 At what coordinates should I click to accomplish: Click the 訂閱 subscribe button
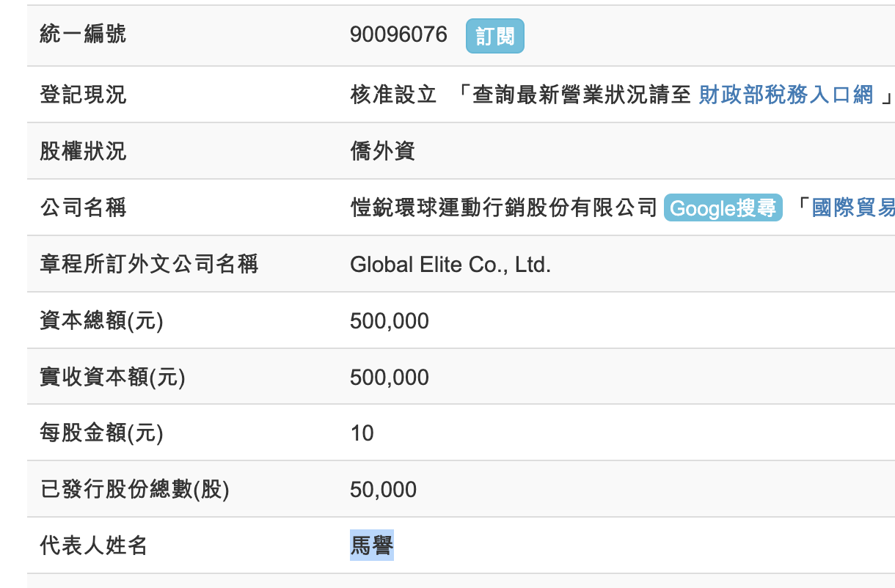[494, 36]
